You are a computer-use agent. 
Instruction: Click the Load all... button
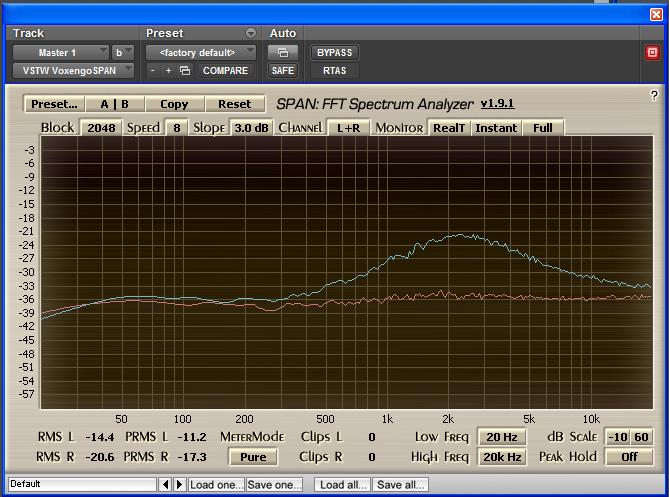tap(343, 485)
